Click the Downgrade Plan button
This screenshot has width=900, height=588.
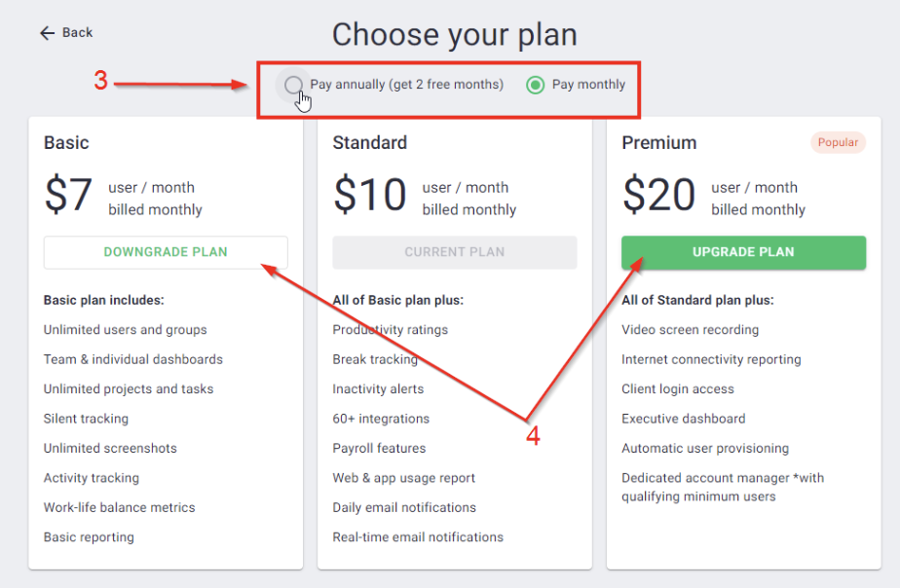(165, 251)
